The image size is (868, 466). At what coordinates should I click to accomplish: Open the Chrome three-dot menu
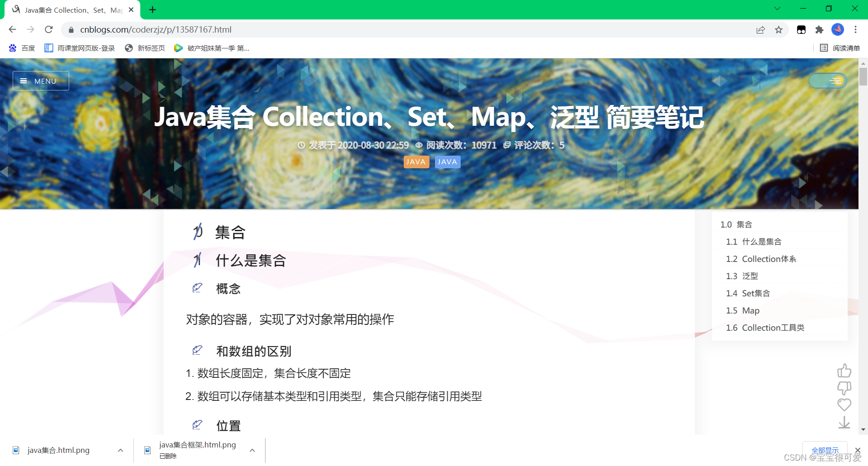coord(855,29)
